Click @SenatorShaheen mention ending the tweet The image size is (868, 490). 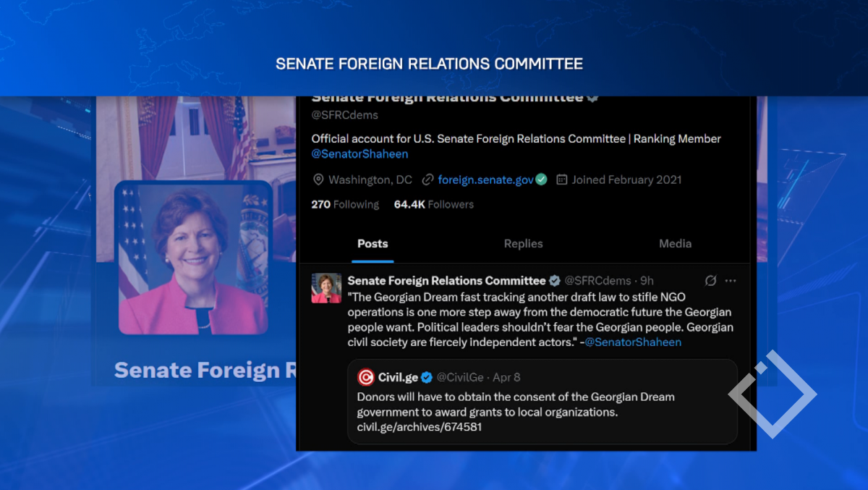pyautogui.click(x=633, y=342)
